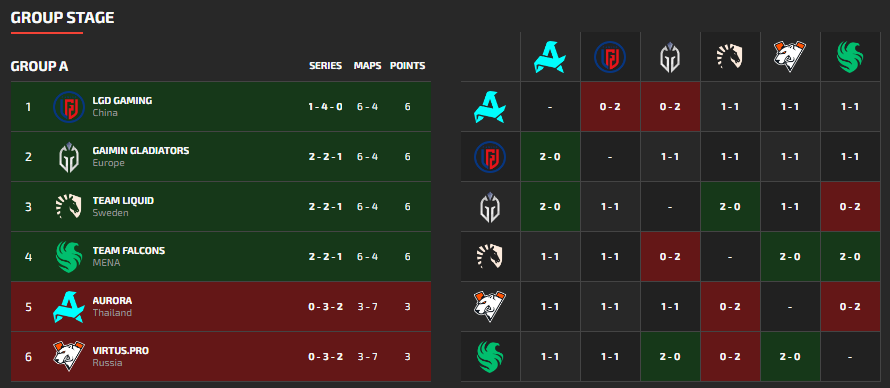Click the Team Liquid logo in standings
The image size is (890, 388).
pos(69,206)
